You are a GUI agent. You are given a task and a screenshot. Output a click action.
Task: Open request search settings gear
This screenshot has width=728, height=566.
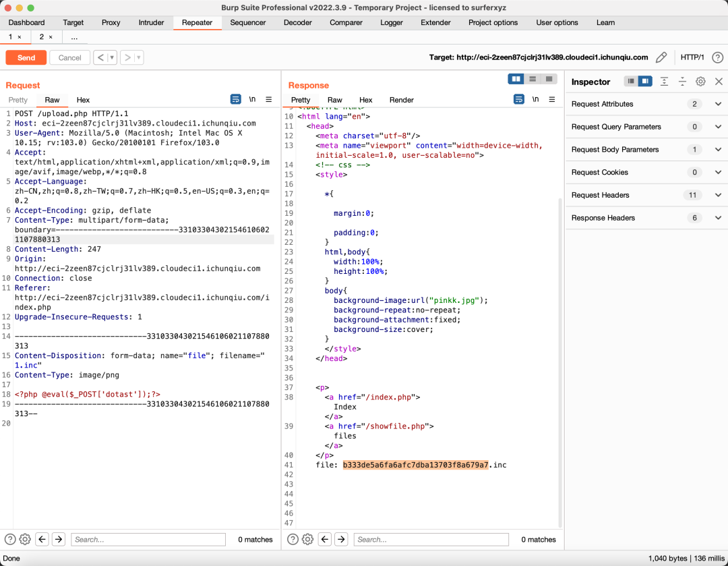point(25,539)
